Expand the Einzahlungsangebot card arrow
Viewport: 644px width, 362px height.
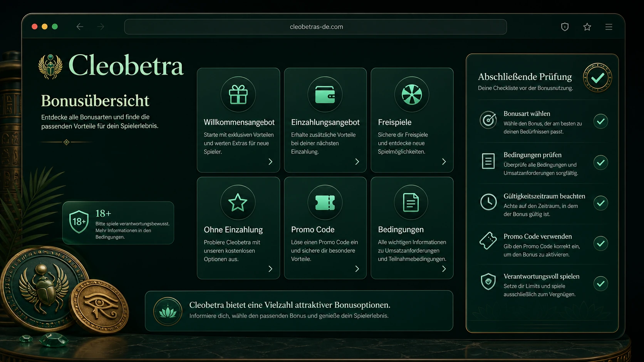[357, 162]
